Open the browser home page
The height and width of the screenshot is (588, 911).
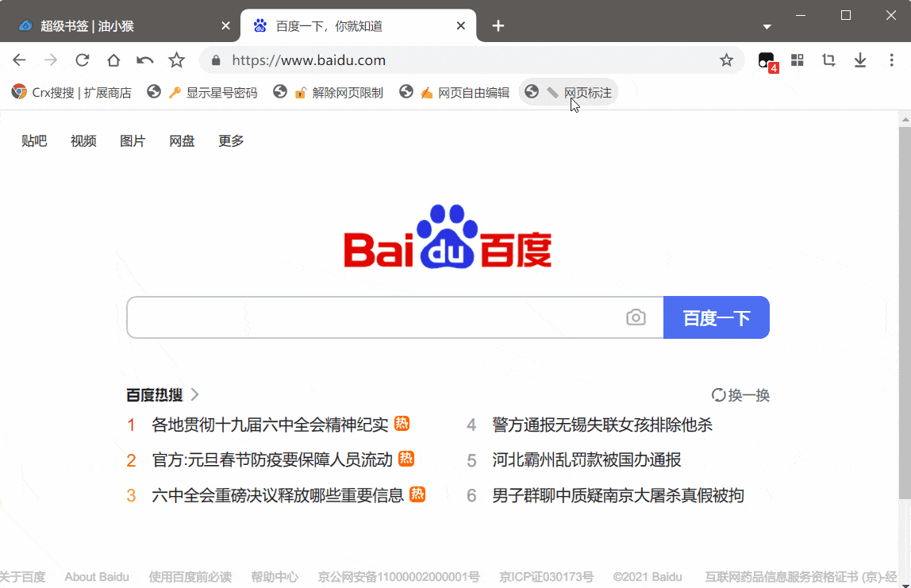pos(114,60)
